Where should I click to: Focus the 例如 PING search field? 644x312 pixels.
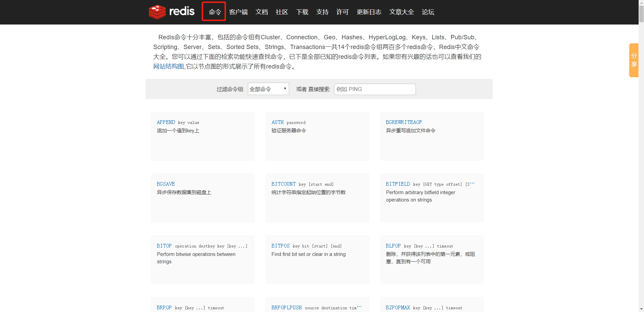tap(375, 89)
